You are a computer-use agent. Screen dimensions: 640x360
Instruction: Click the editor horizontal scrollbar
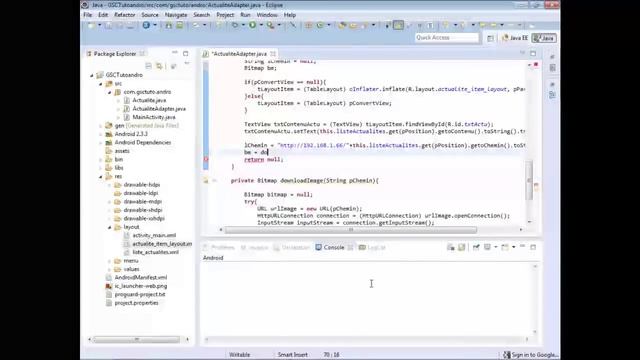tap(351, 230)
